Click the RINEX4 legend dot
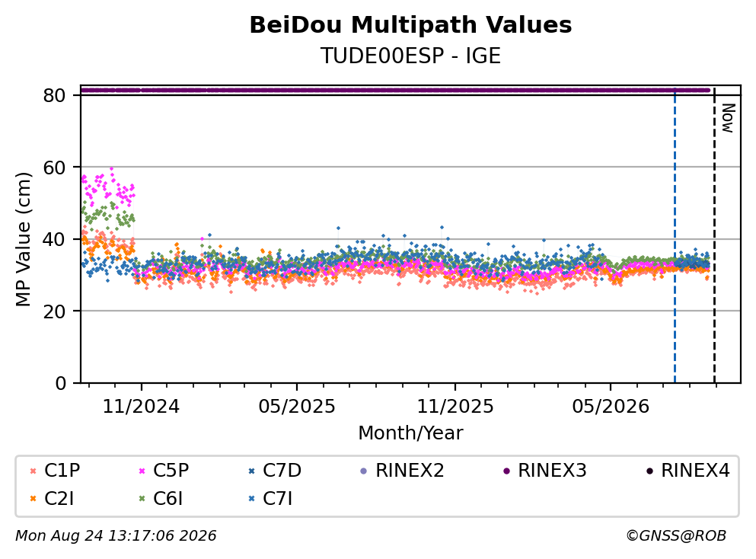This screenshot has width=756, height=559. tap(649, 471)
